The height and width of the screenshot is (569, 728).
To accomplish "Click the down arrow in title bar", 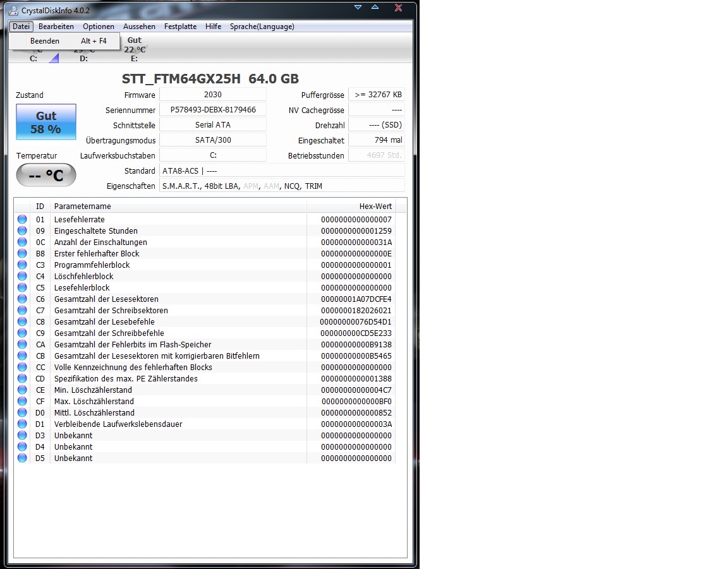I will [358, 7].
